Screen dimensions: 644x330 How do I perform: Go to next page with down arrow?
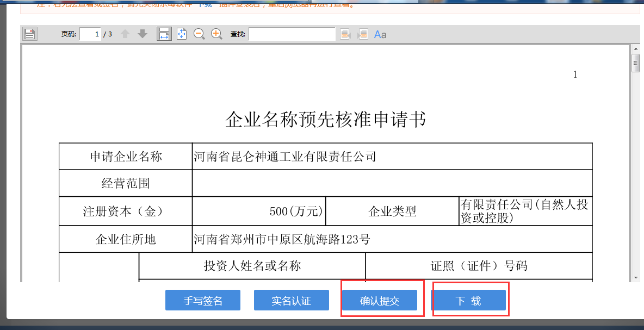point(142,33)
